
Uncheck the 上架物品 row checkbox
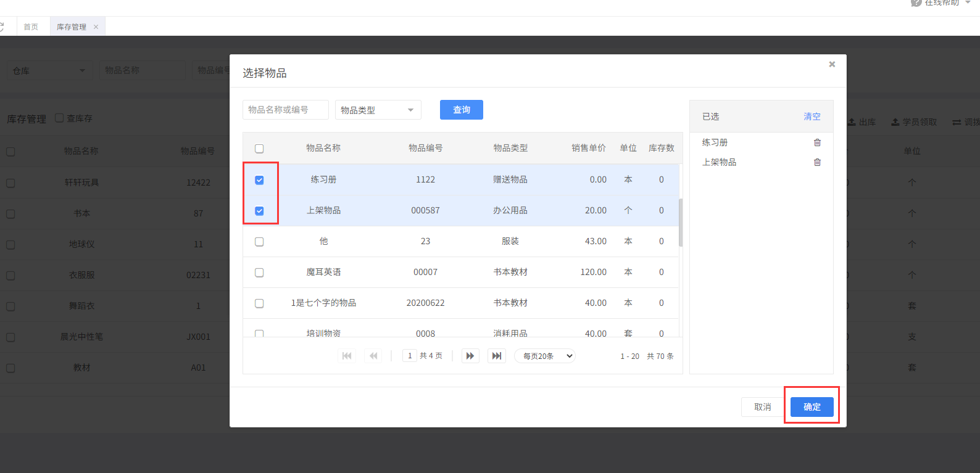[x=259, y=211]
